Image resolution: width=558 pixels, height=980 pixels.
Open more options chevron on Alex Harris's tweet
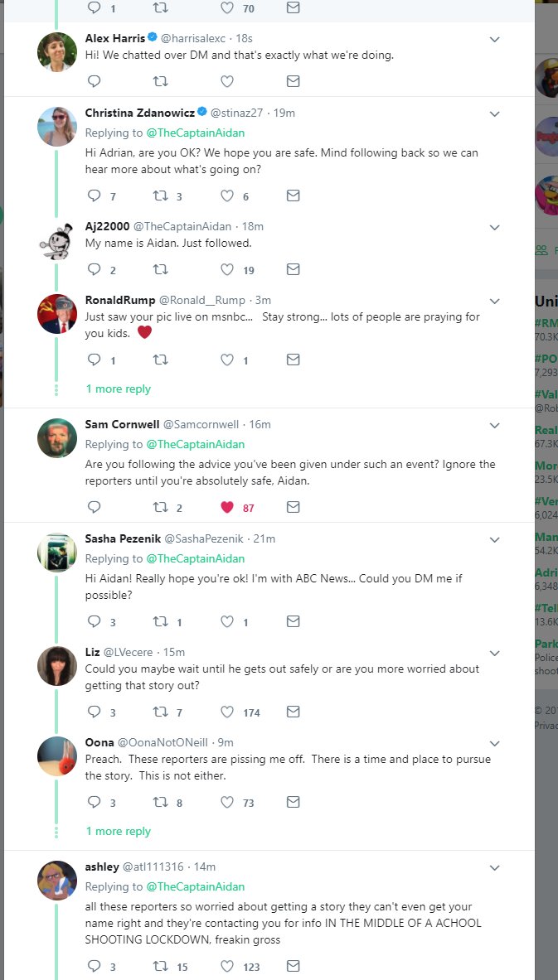[x=494, y=39]
